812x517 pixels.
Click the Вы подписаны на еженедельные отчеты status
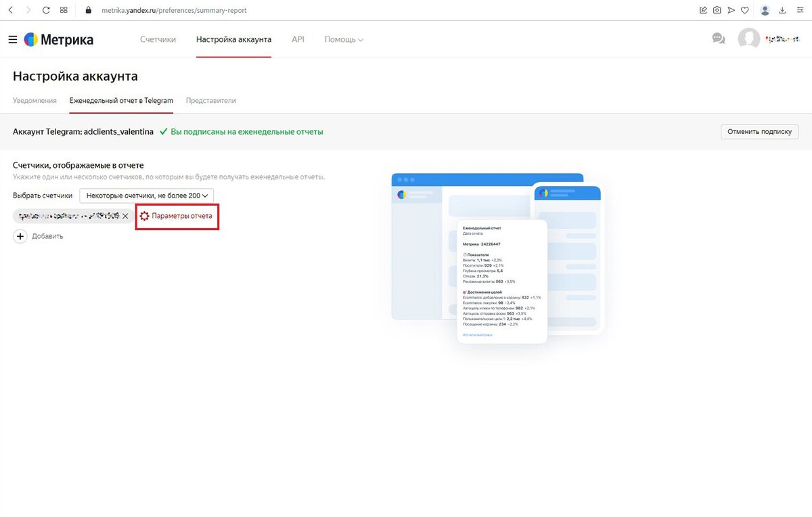[x=242, y=131]
